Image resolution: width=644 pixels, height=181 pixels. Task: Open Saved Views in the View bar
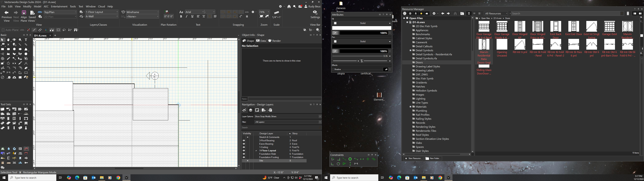click(32, 13)
